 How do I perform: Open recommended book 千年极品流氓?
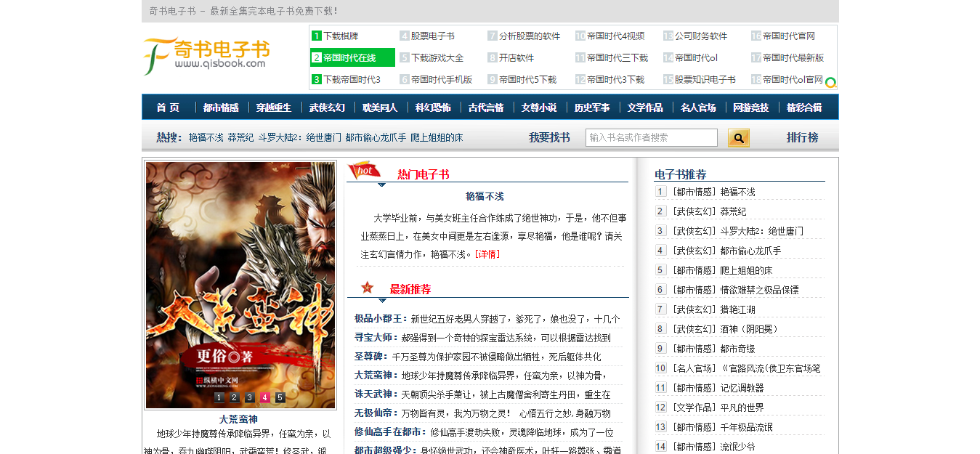[746, 427]
